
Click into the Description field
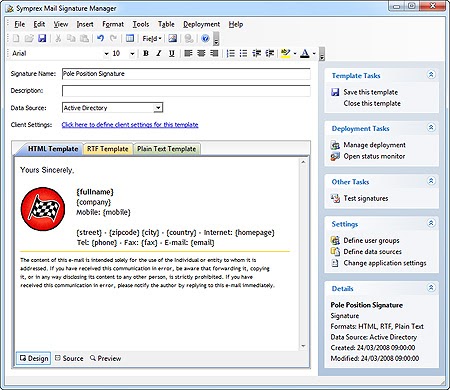pyautogui.click(x=186, y=91)
